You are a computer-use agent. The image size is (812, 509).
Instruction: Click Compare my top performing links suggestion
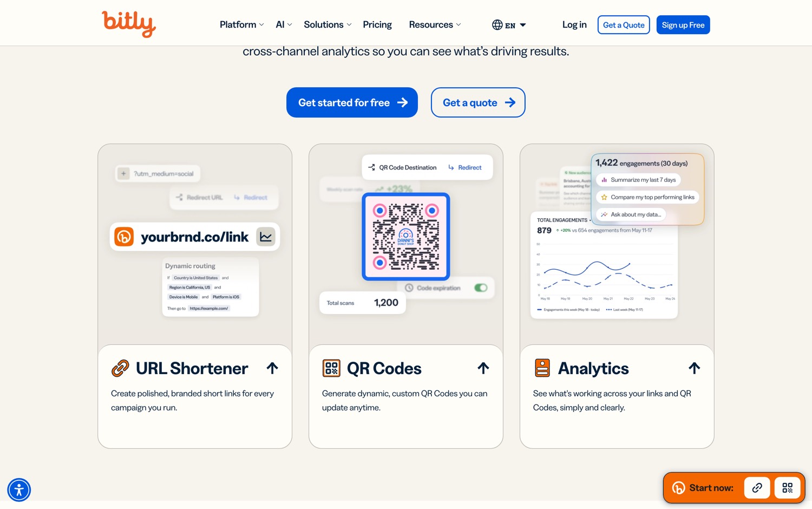tap(647, 197)
